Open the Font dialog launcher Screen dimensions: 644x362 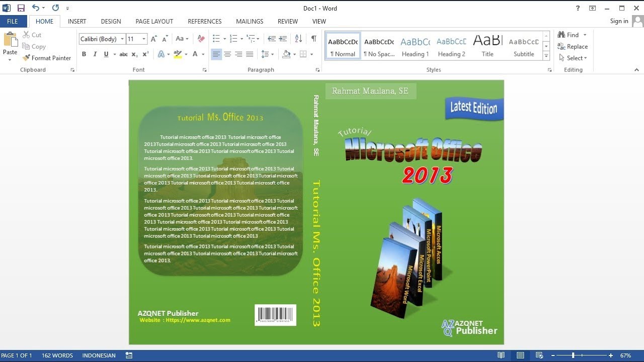pos(204,70)
